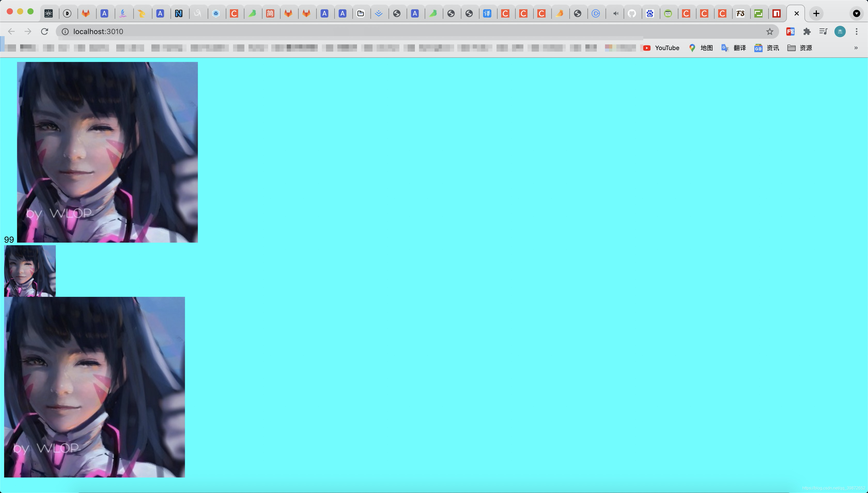Bookmark this page with the star

click(x=770, y=31)
